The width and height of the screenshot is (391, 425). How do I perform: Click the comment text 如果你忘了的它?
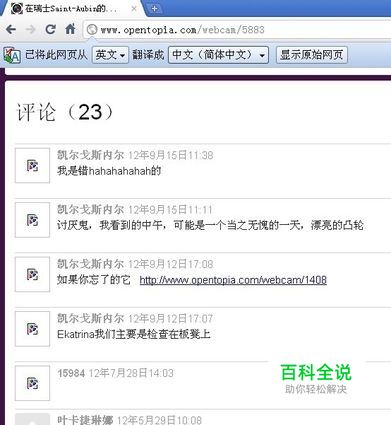point(93,280)
